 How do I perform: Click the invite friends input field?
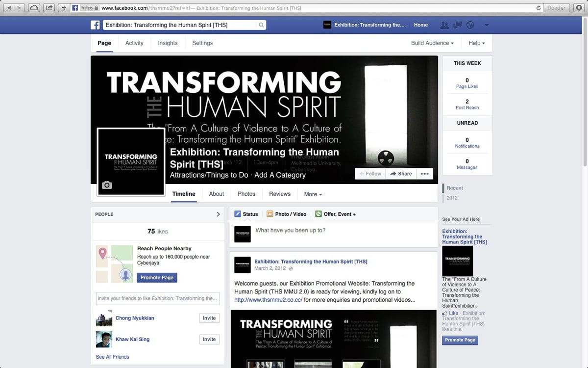[x=158, y=298]
